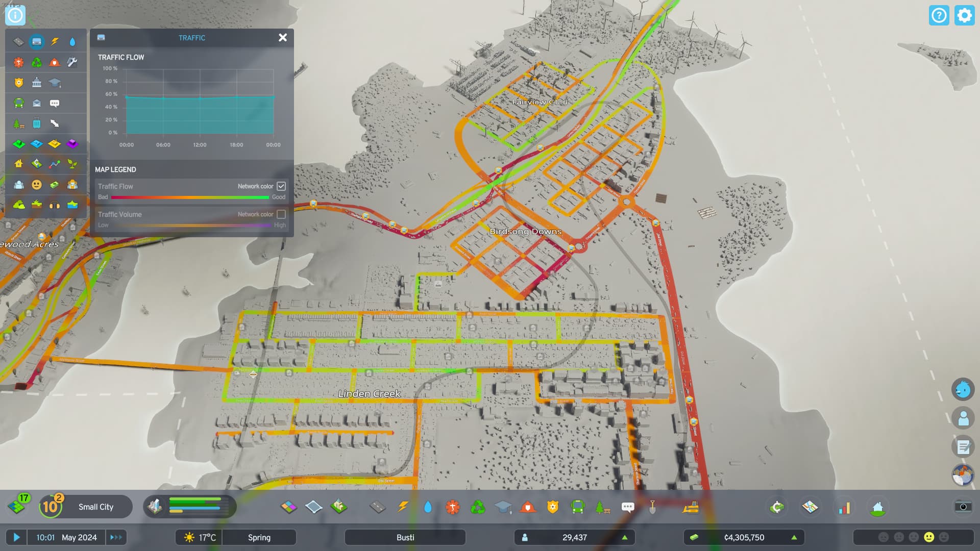Resume the simulation with play button
The height and width of the screenshot is (551, 980).
16,537
